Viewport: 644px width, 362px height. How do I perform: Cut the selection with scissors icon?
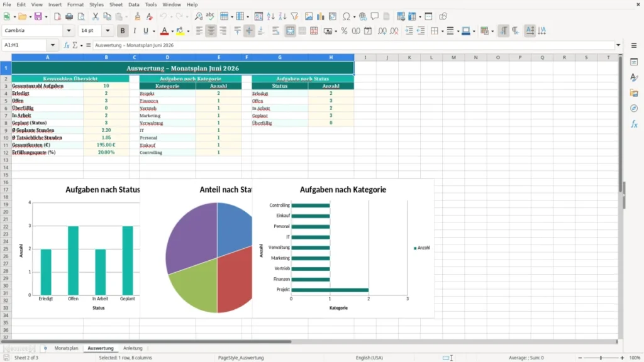click(x=96, y=16)
